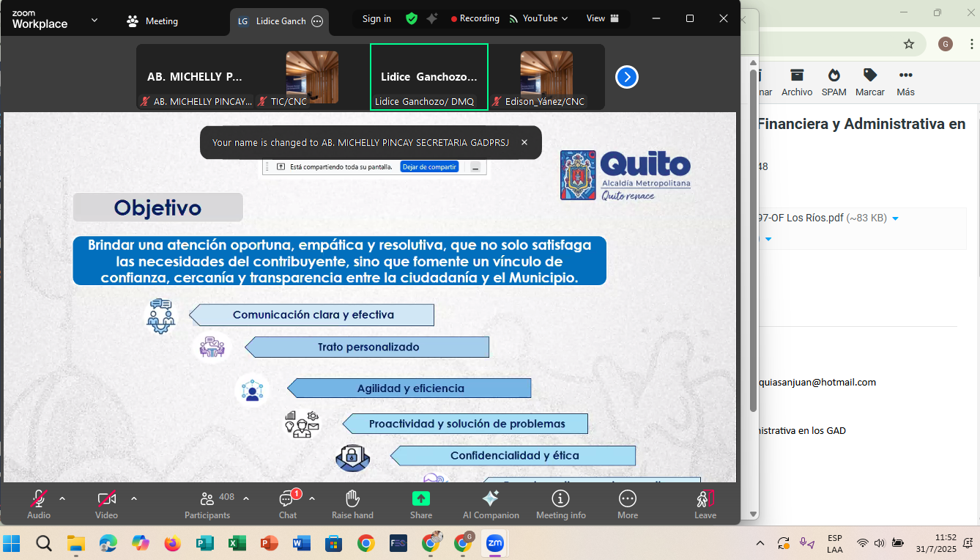The height and width of the screenshot is (560, 980).
Task: Open the YouTube livestream dropdown
Action: pos(539,18)
